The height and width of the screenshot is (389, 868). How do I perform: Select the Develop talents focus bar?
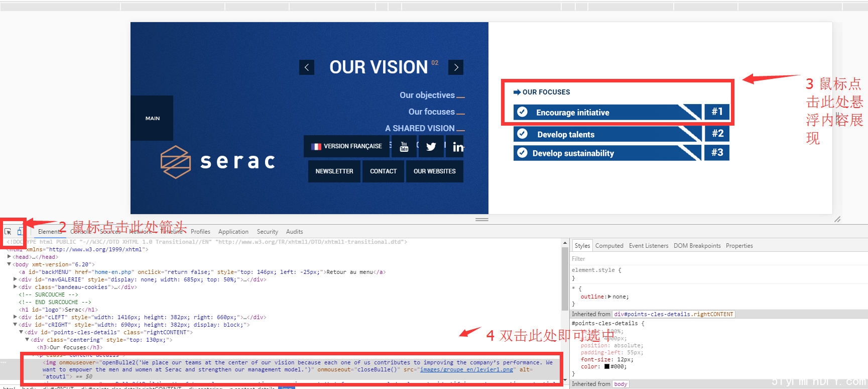tap(607, 134)
